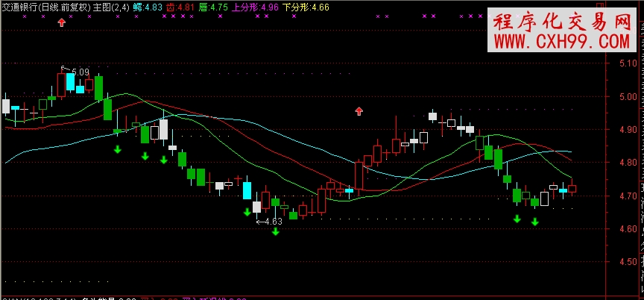Select the 4.63 low price marker
The width and height of the screenshot is (644, 300).
[272, 221]
